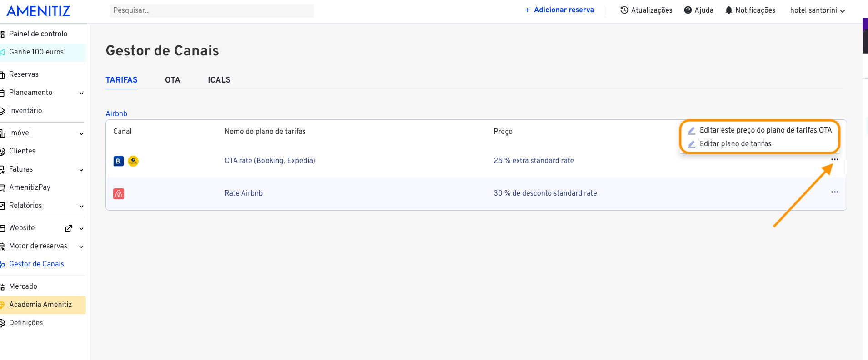Click 25 % extra standard rate price
This screenshot has width=868, height=360.
(x=534, y=161)
